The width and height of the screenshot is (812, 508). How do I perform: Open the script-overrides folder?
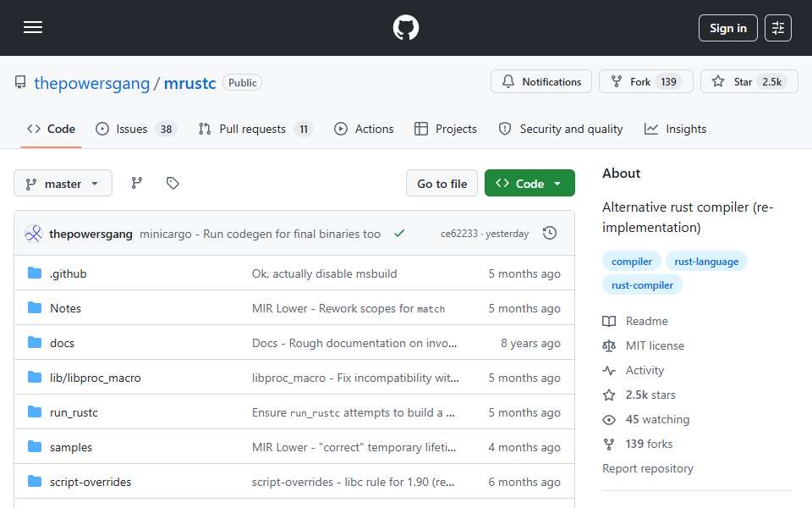(91, 482)
